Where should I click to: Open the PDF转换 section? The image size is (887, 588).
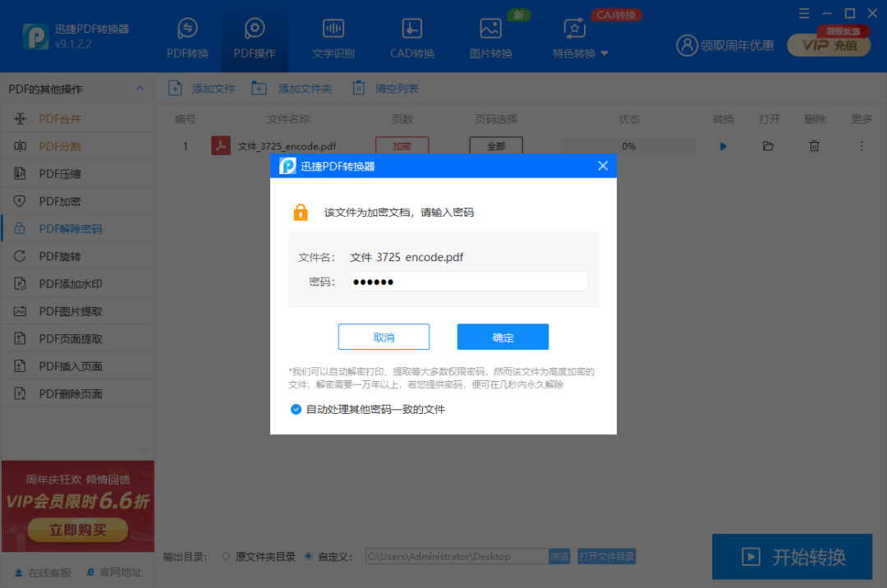coord(187,38)
